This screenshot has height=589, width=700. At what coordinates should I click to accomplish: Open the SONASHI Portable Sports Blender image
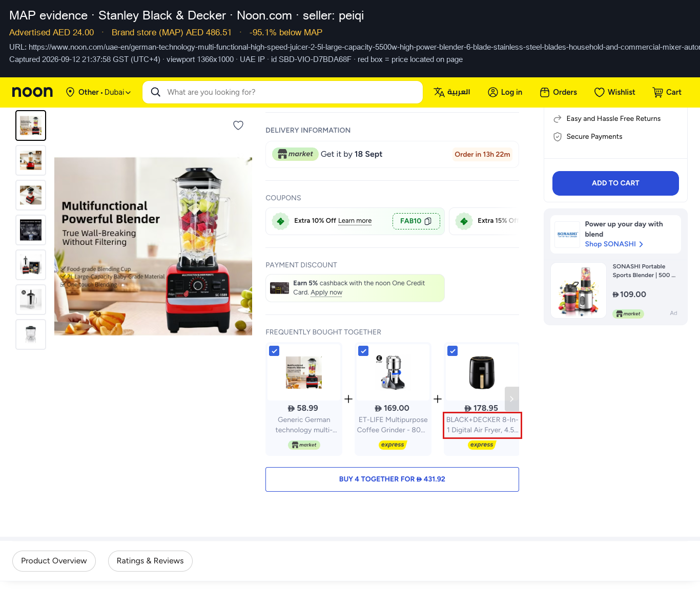point(579,290)
